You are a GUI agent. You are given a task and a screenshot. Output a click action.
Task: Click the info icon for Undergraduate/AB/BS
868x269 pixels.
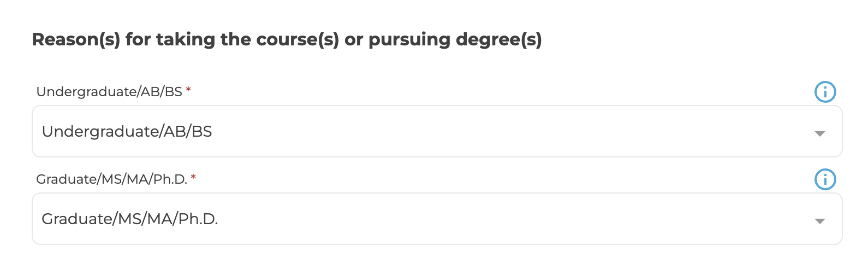[825, 92]
